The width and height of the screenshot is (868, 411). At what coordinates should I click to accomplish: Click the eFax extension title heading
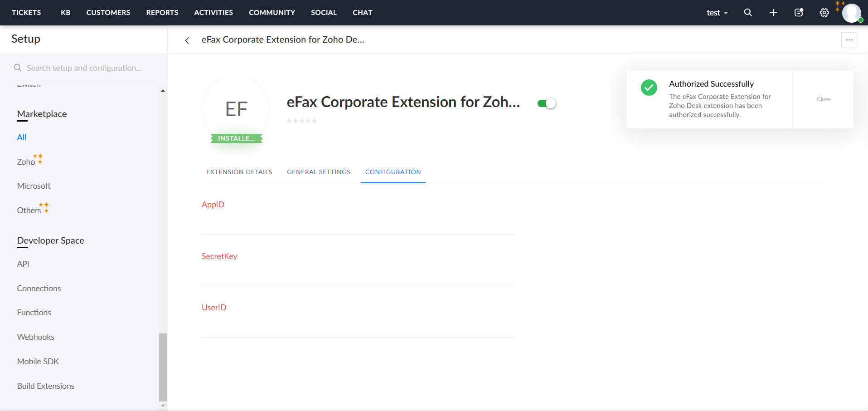(403, 102)
